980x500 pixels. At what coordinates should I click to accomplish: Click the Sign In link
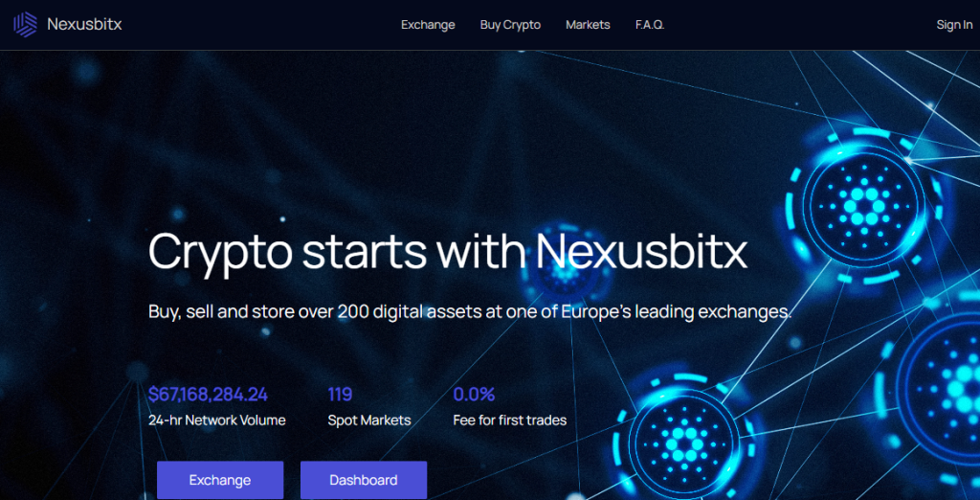coord(954,25)
